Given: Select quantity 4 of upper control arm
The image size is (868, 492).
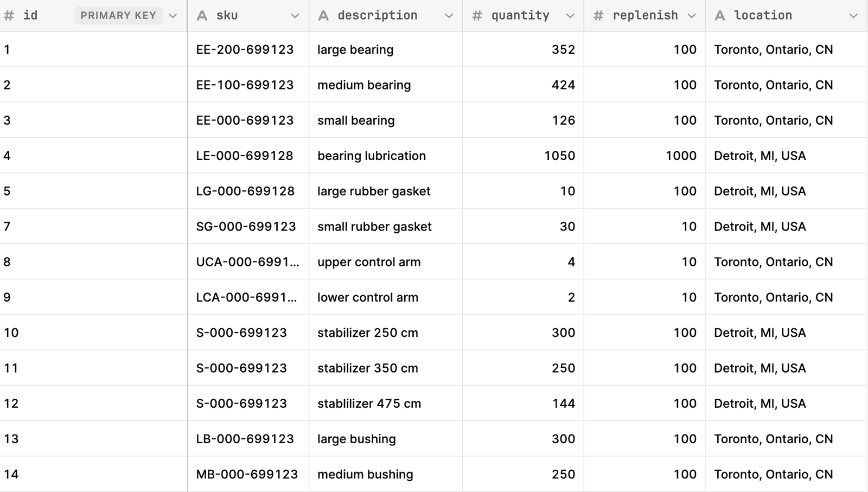Looking at the screenshot, I should tap(523, 261).
